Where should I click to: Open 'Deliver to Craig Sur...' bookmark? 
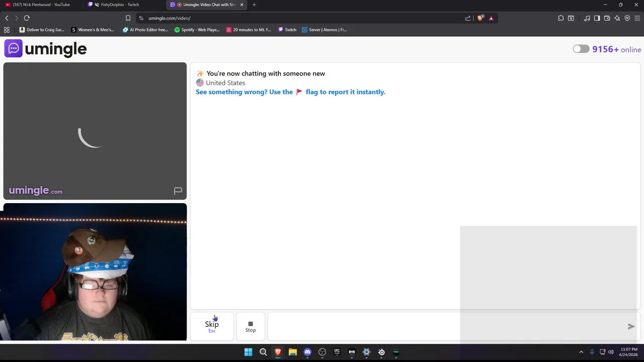(x=42, y=30)
